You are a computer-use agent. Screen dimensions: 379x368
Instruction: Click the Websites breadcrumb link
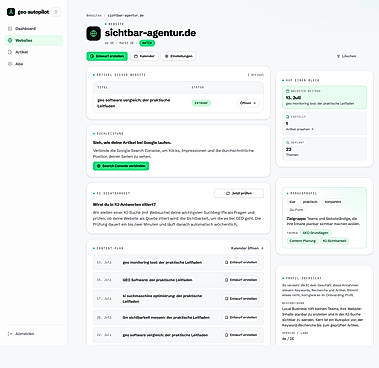pos(94,15)
